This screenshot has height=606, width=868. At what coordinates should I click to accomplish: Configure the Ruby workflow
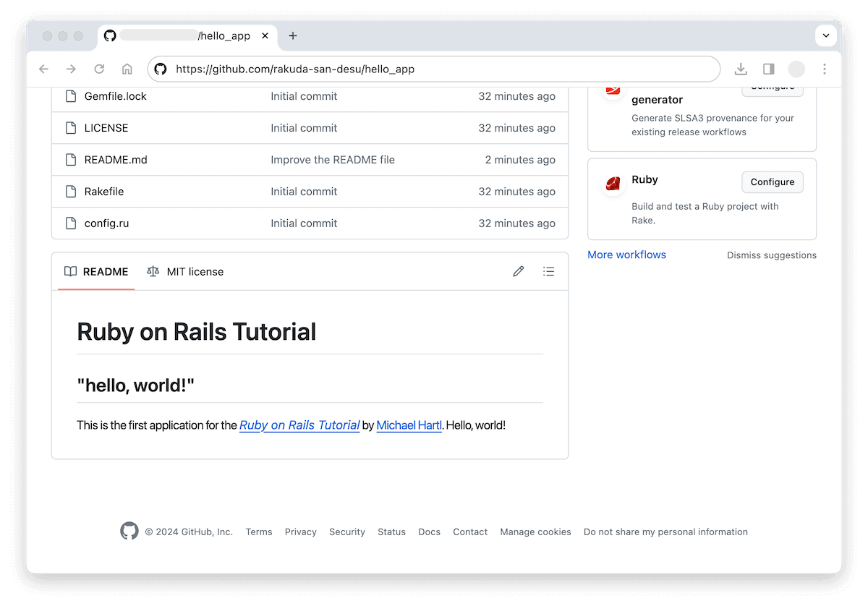click(773, 182)
